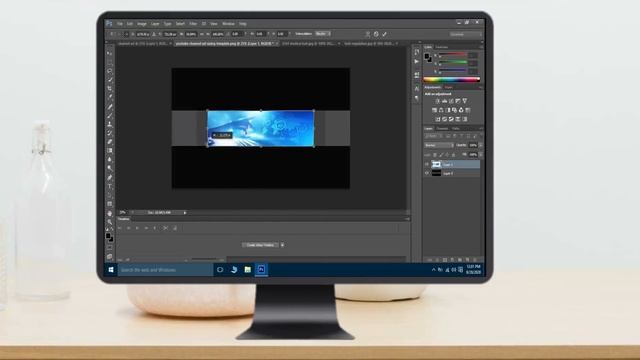Switch to the Channels panel tab
The height and width of the screenshot is (360, 640).
click(x=442, y=129)
